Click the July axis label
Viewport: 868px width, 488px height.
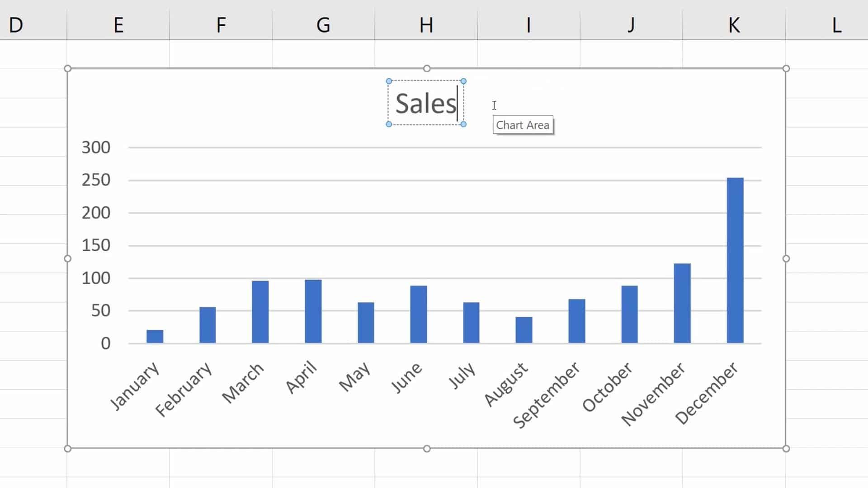(462, 375)
